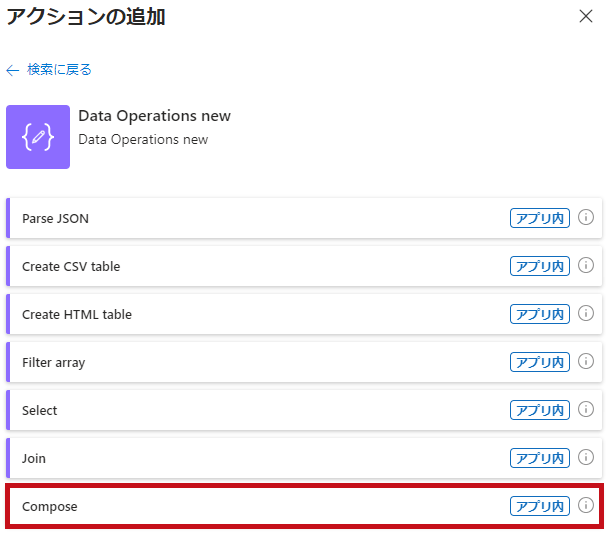Select the Parse JSON action

click(304, 218)
